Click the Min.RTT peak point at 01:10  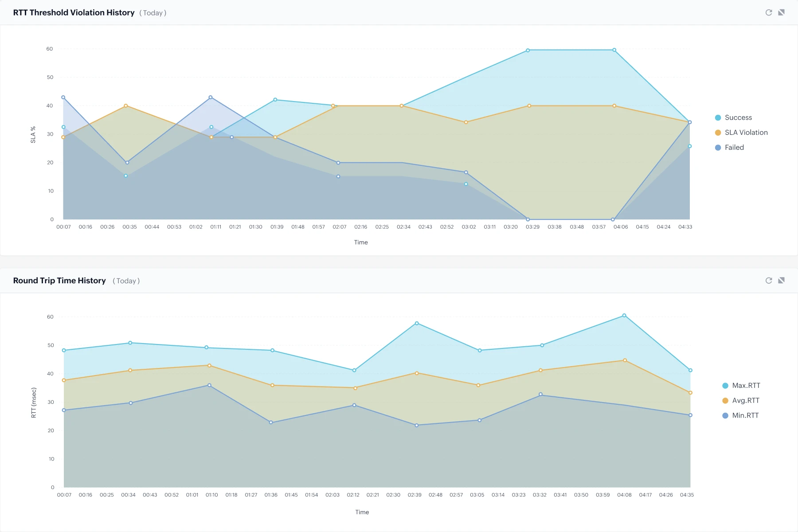click(x=209, y=385)
